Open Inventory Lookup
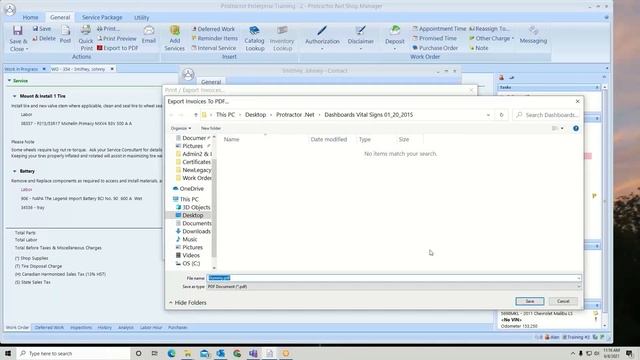Viewport: 640px width, 360px height. click(x=282, y=38)
